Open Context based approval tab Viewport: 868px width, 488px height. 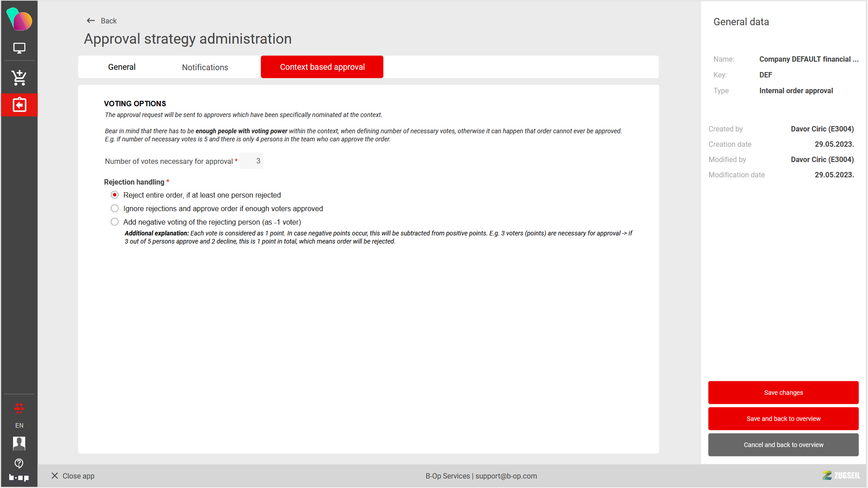point(322,67)
